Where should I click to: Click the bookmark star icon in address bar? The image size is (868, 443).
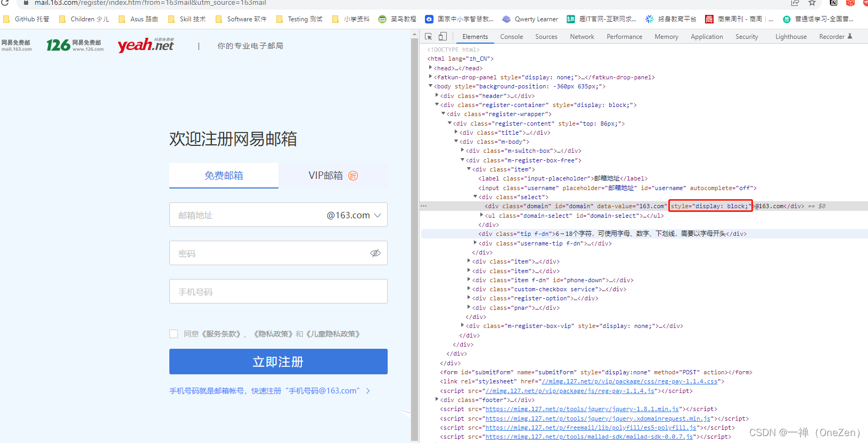(812, 3)
